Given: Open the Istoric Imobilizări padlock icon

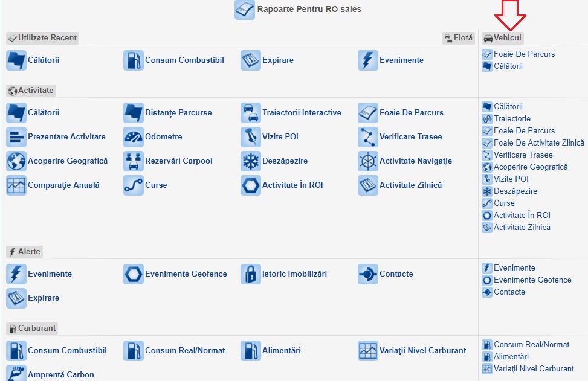Looking at the screenshot, I should pyautogui.click(x=250, y=274).
